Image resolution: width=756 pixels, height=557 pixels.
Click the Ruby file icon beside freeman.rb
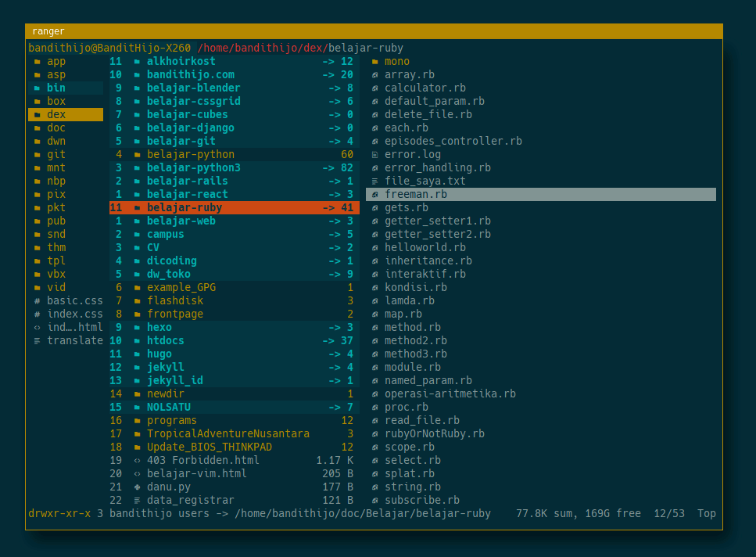coord(375,195)
